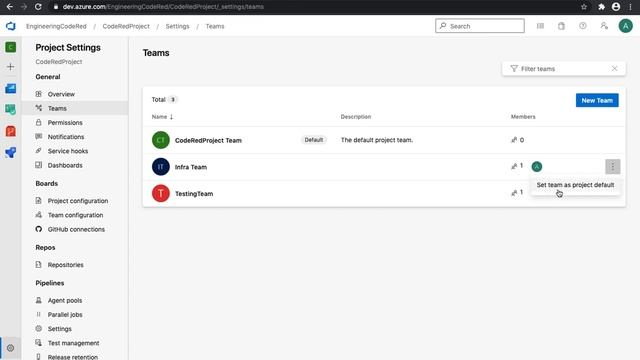The height and width of the screenshot is (360, 640).
Task: Open the Infra Team more options button
Action: [613, 167]
